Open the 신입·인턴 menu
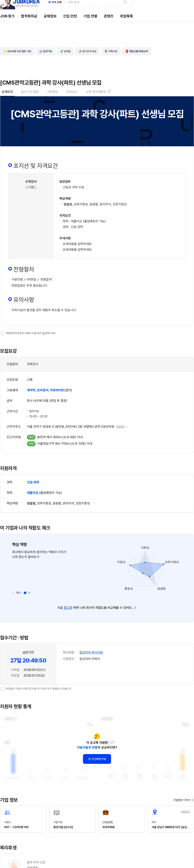Viewport: 194px width, 868px height. coord(70,16)
